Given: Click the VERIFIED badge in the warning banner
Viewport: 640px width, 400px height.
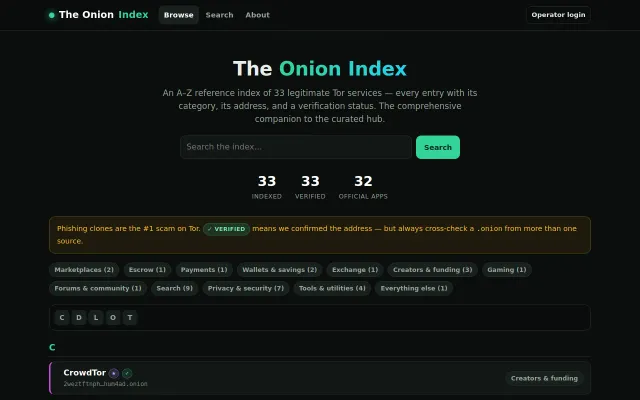Looking at the screenshot, I should pos(226,229).
